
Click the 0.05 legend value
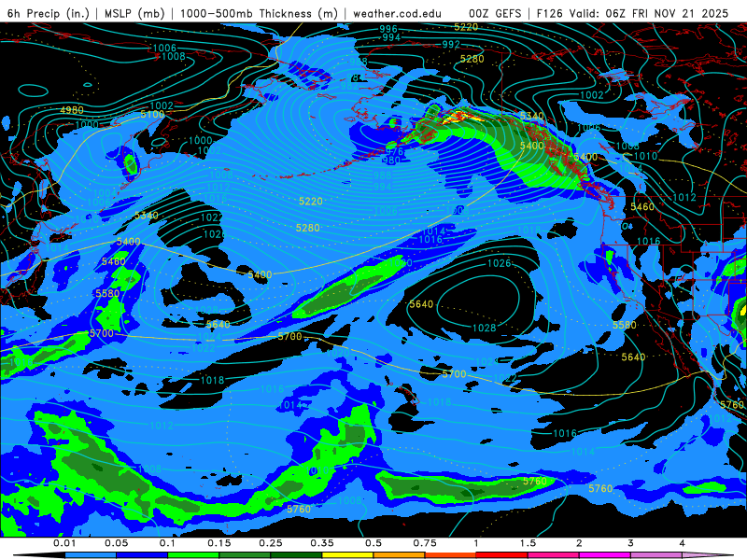116,543
